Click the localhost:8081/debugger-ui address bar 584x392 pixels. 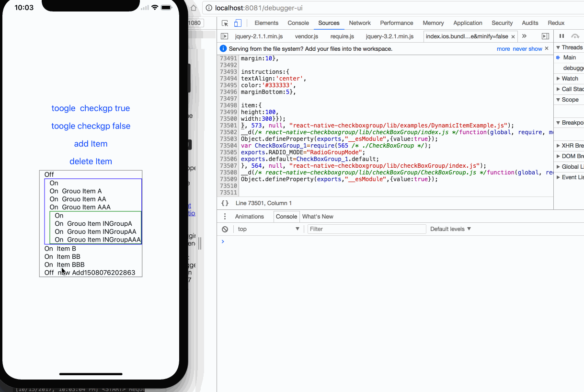pyautogui.click(x=393, y=8)
